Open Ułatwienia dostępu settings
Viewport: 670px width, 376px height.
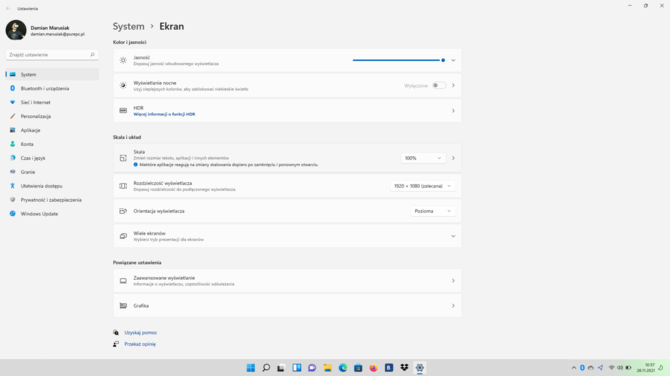point(52,186)
